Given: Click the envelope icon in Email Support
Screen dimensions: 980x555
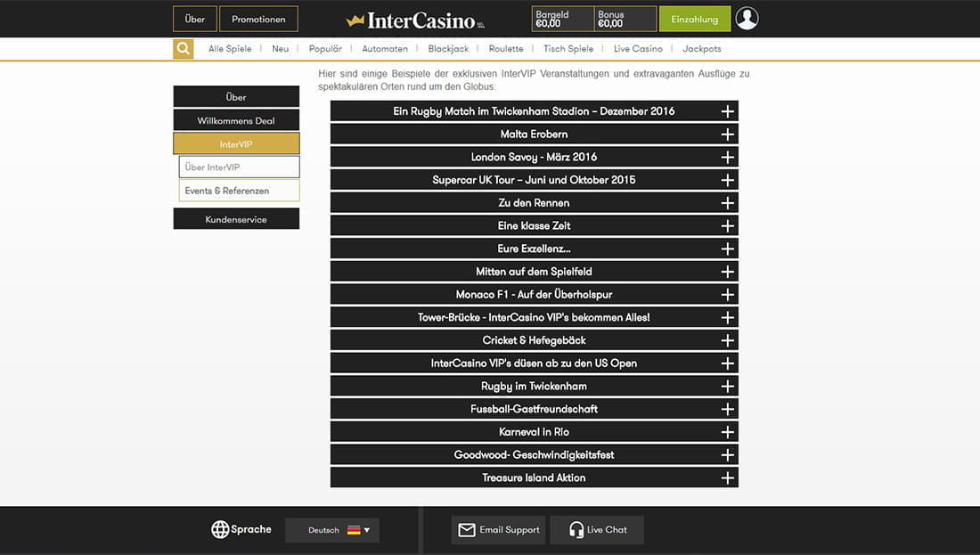Looking at the screenshot, I should click(x=467, y=530).
